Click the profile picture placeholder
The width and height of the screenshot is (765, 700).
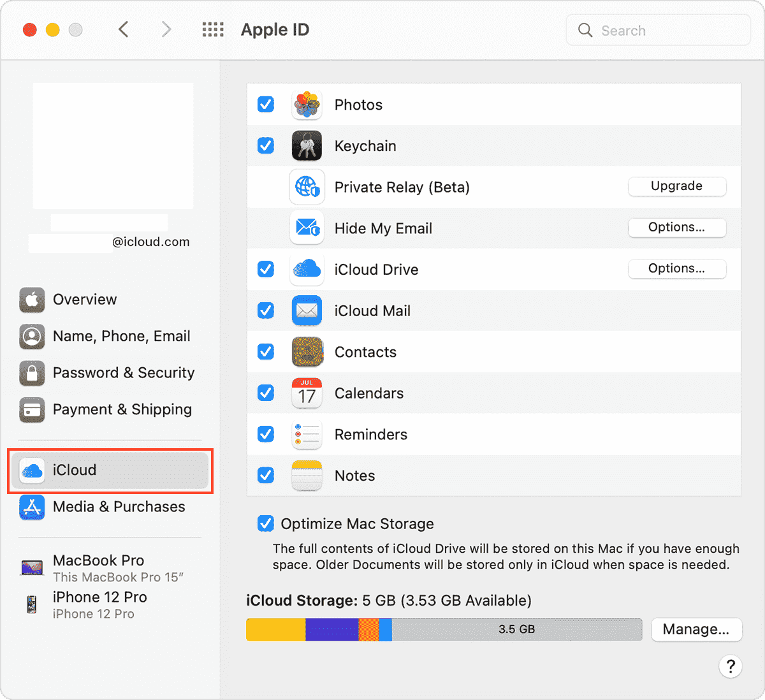(x=113, y=146)
